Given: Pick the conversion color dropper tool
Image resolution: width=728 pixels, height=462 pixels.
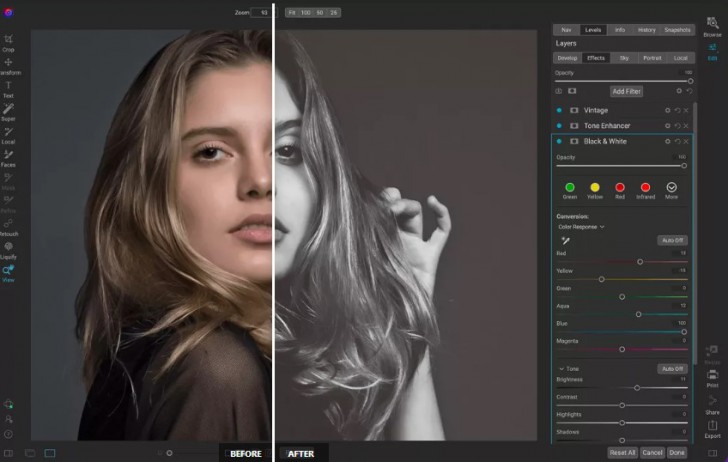Looking at the screenshot, I should 566,241.
